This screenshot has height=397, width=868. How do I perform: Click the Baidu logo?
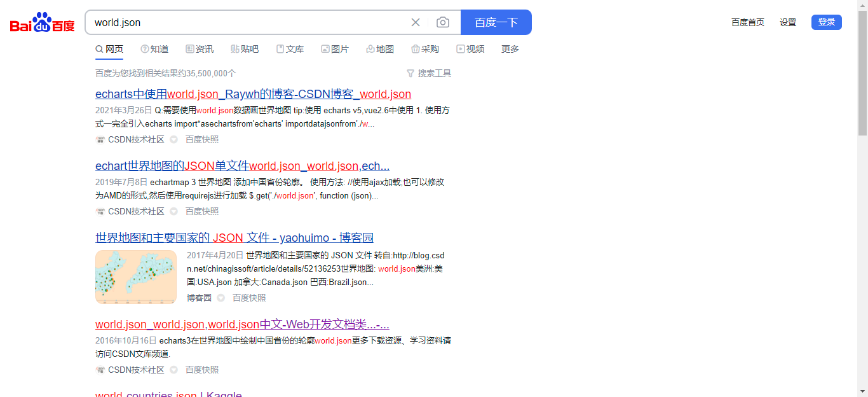(43, 22)
